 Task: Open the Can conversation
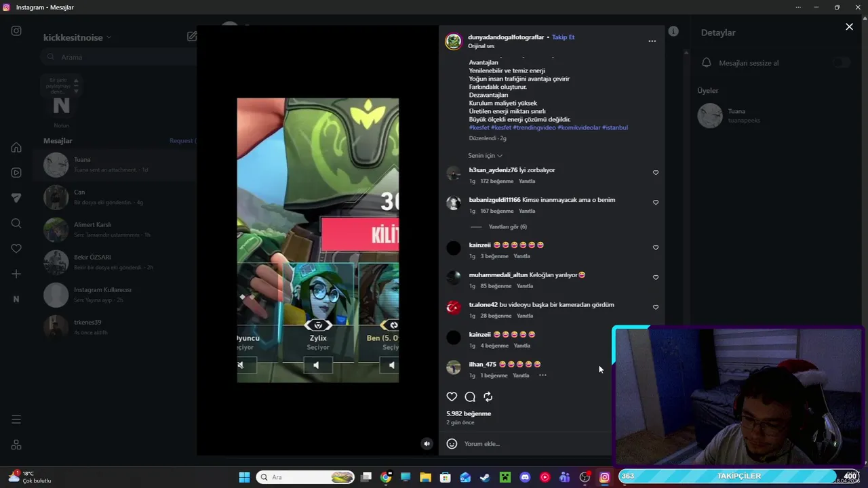tap(115, 197)
